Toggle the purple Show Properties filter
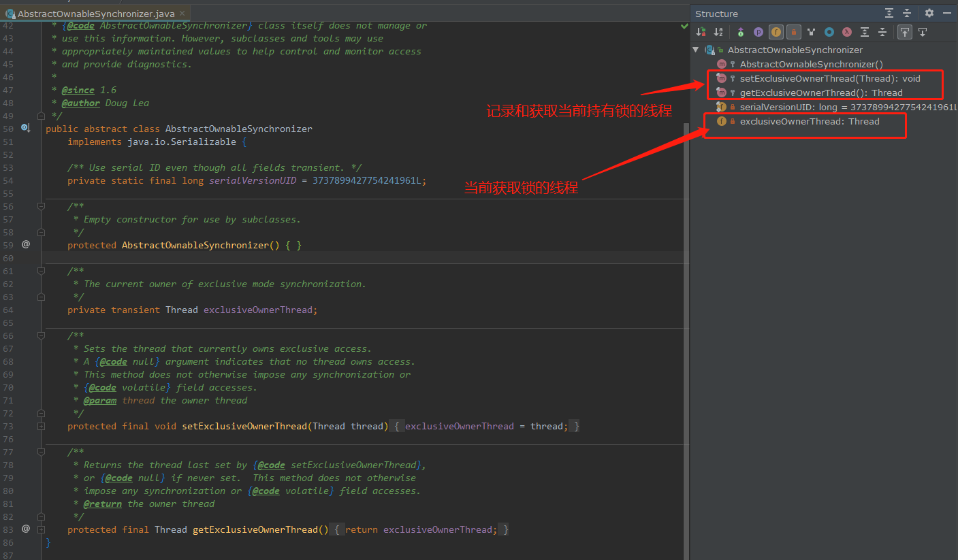This screenshot has width=958, height=560. click(x=759, y=32)
